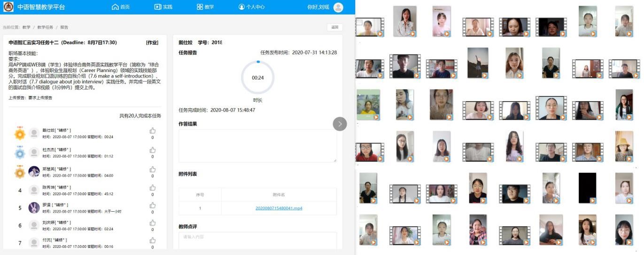Click the rabbit avatar of rank 5 student
This screenshot has height=255, width=644.
pyautogui.click(x=34, y=207)
